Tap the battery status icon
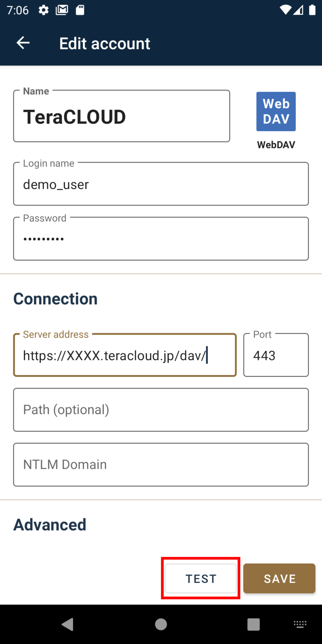 tap(312, 10)
